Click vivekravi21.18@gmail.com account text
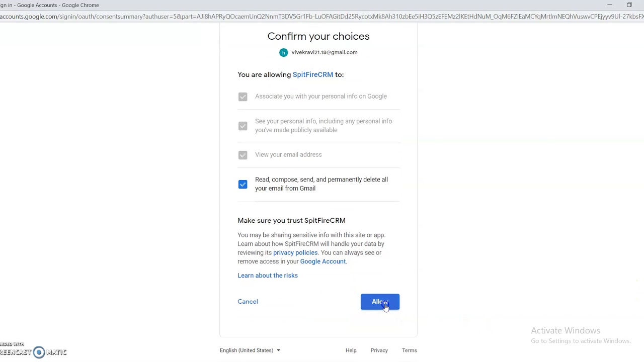Viewport: 644px width, 362px height. click(325, 52)
